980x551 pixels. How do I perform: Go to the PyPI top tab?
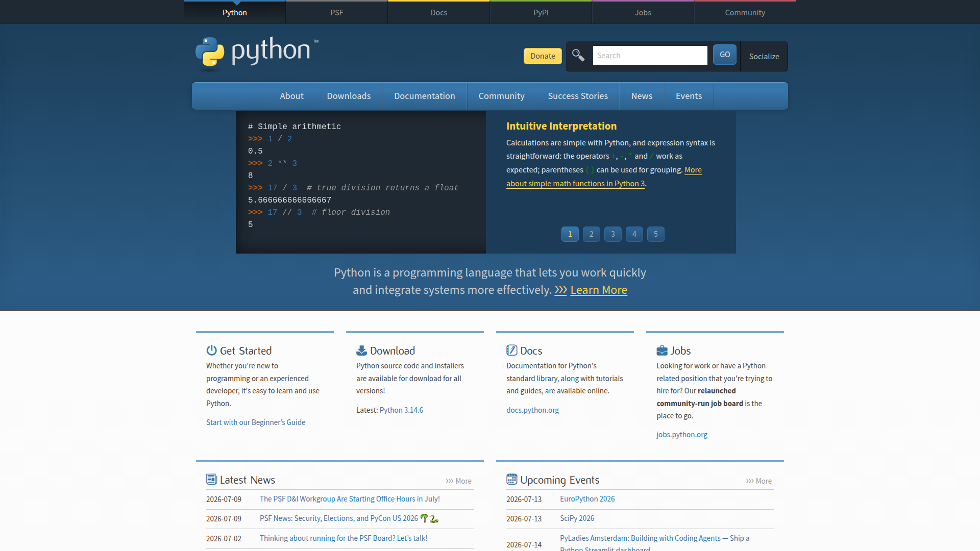click(541, 12)
